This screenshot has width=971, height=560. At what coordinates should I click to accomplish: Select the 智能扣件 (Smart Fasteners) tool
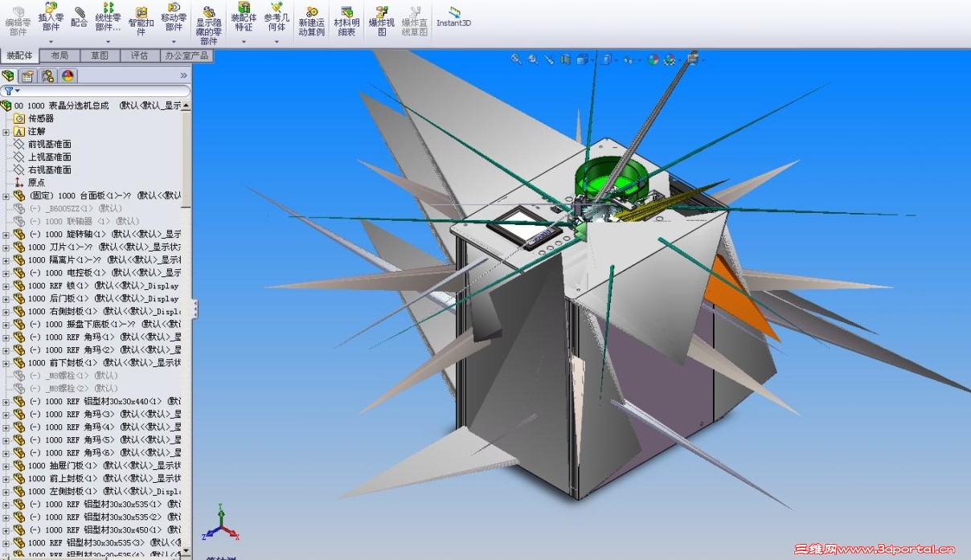click(x=141, y=21)
